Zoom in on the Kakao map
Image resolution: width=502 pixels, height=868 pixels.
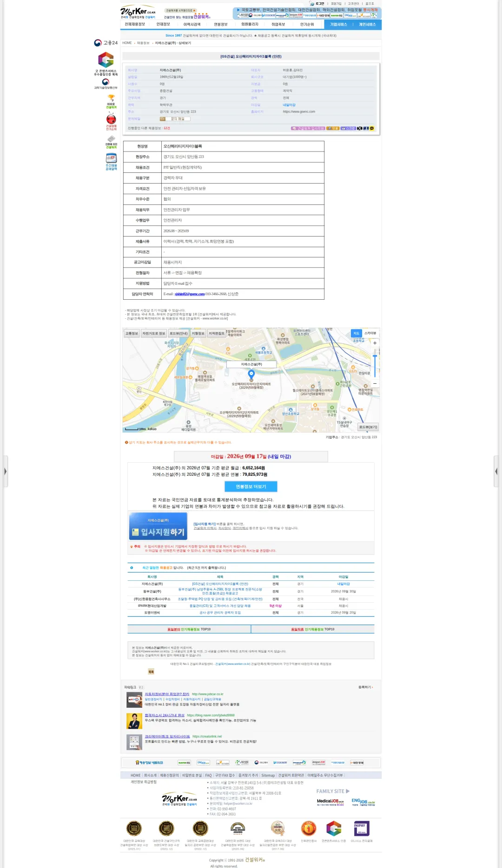pyautogui.click(x=375, y=343)
